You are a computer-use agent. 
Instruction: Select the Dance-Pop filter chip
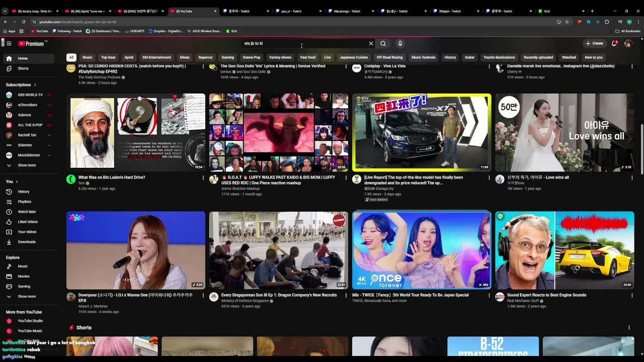point(252,57)
